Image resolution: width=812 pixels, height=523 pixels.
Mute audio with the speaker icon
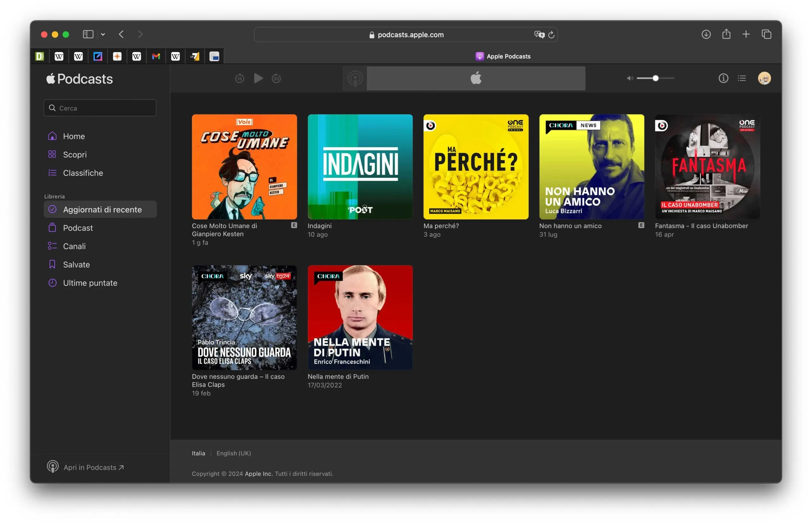coord(630,78)
